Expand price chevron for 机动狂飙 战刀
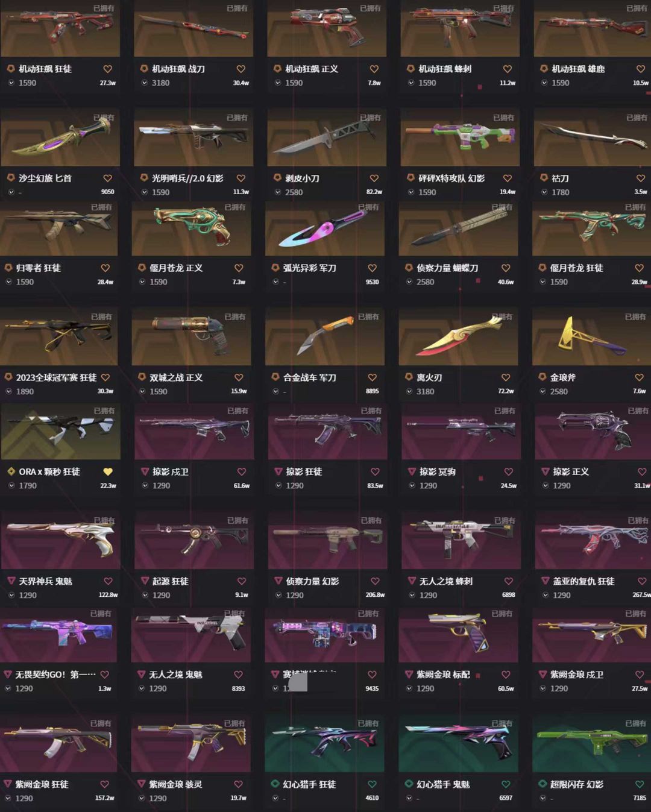Viewport: 651px width, 812px height. tap(144, 83)
